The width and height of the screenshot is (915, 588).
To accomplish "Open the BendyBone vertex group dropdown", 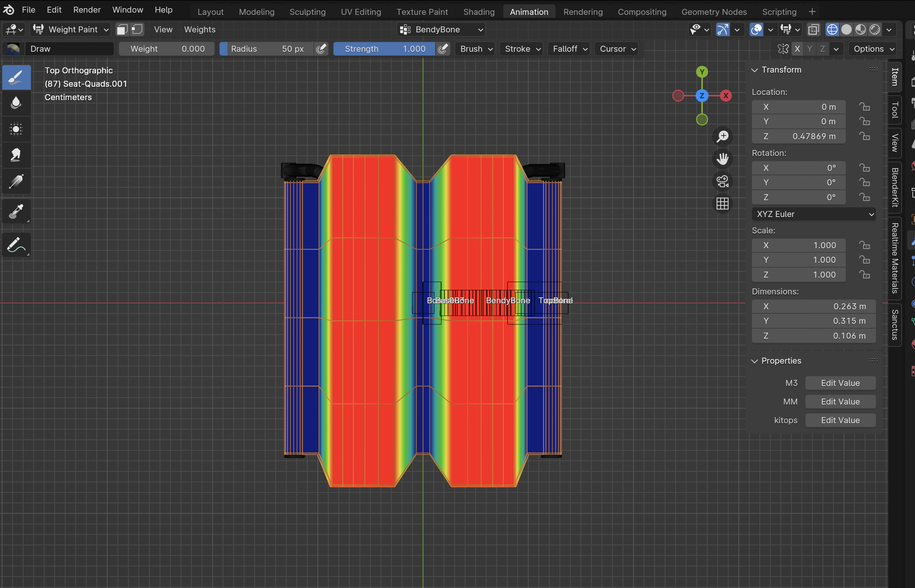I will [x=441, y=29].
